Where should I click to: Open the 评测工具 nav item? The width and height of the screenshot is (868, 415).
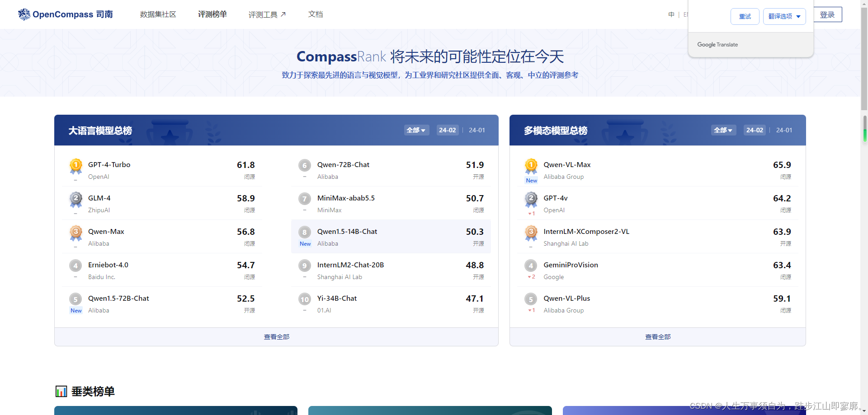point(267,14)
